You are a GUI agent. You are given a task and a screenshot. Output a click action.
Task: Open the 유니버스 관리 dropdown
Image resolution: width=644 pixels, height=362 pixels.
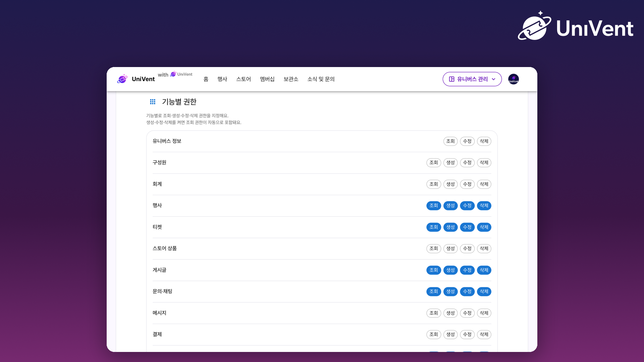coord(472,79)
